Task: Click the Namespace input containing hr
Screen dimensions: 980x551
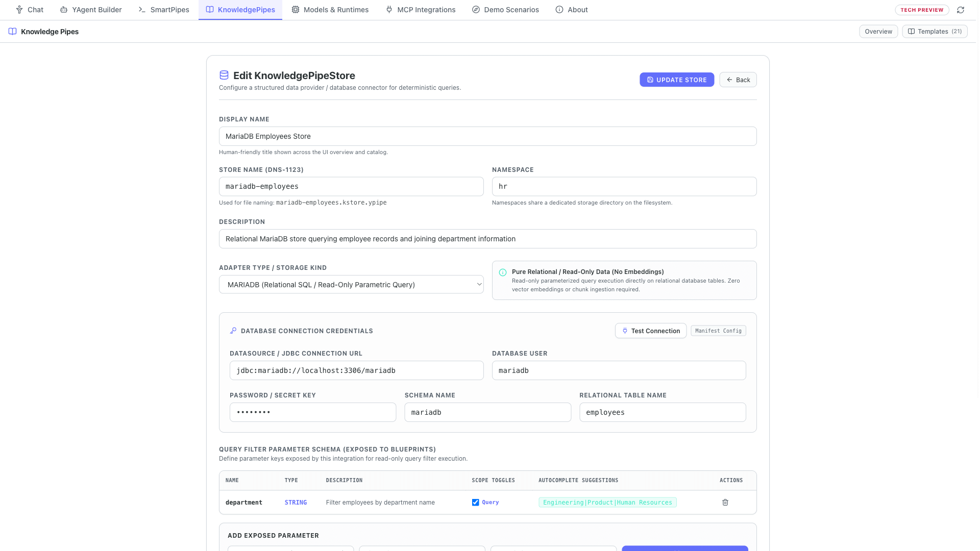Action: pos(624,186)
